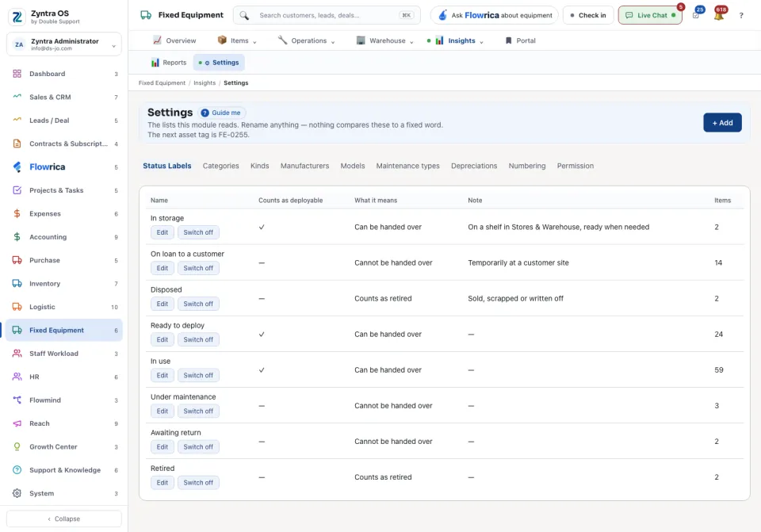Image resolution: width=761 pixels, height=532 pixels.
Task: Expand the Warehouse menu dropdown
Action: point(385,40)
